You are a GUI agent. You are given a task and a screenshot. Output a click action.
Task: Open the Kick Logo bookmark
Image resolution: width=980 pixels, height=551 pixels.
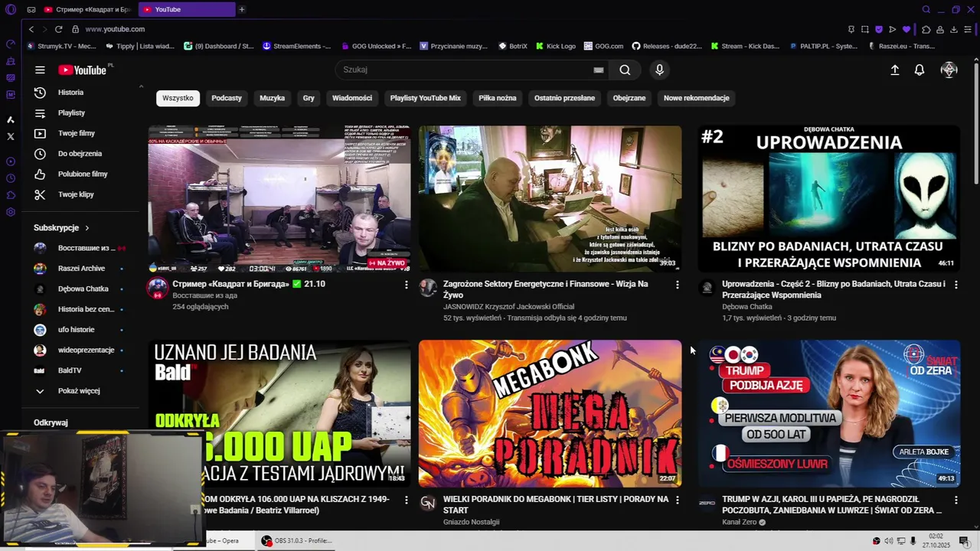[x=556, y=46]
